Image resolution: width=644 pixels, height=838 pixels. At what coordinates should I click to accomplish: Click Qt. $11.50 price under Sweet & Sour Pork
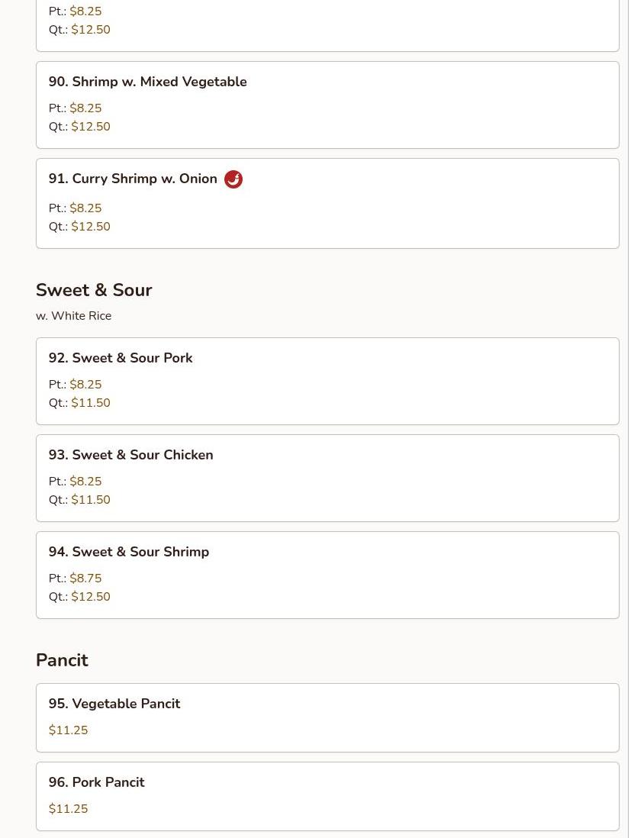pyautogui.click(x=79, y=402)
